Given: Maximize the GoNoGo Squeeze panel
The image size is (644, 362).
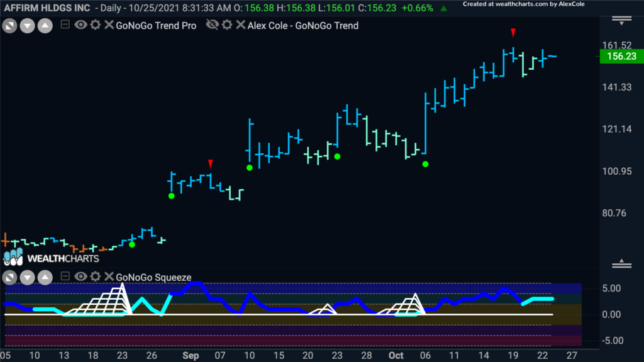Looking at the screenshot, I should (x=9, y=278).
